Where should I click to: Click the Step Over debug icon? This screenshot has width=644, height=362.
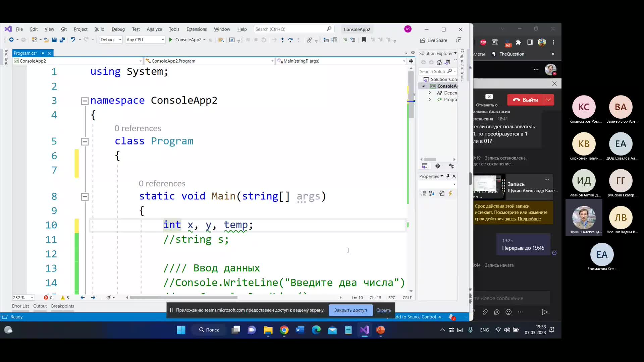pos(290,40)
